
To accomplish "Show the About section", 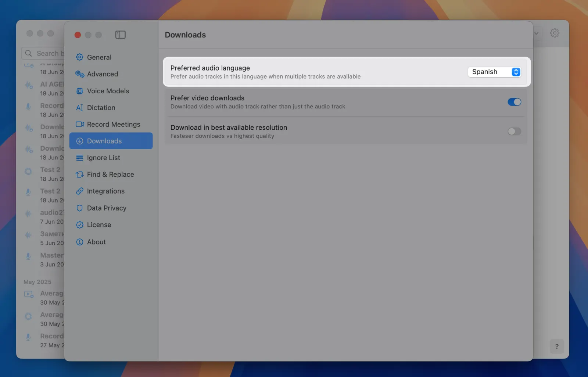I will 111,242.
